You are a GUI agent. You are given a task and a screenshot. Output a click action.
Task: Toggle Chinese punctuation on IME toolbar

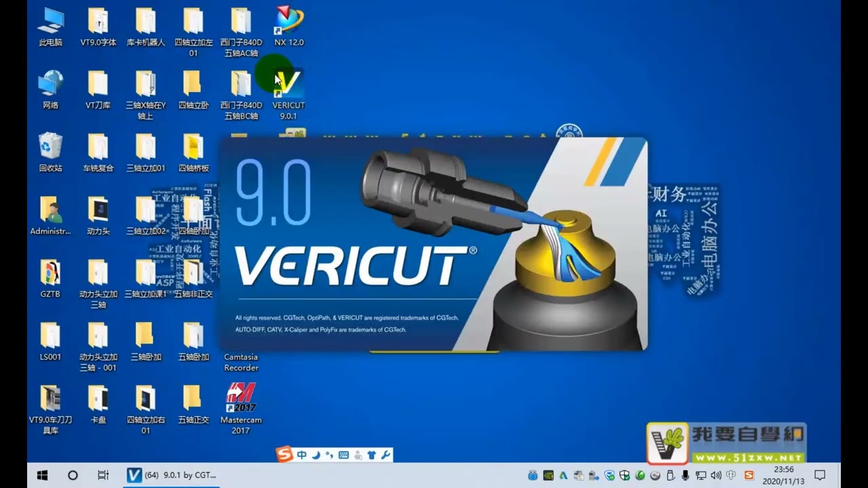pos(330,455)
